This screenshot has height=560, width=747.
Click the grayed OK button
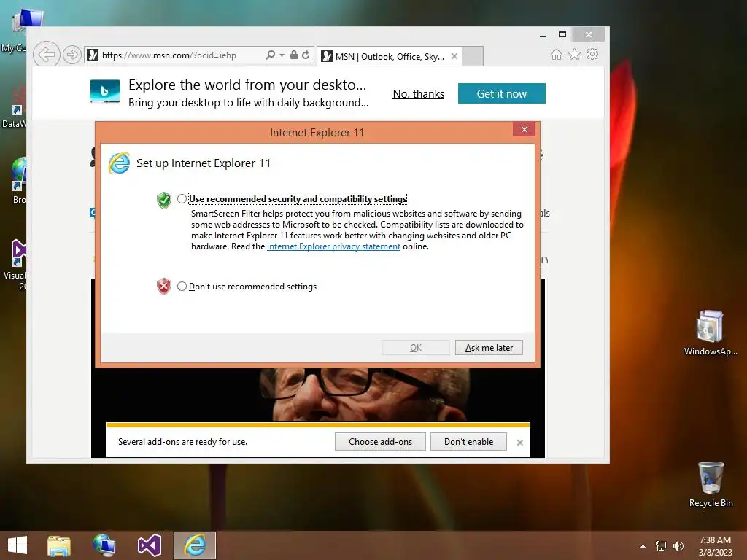pyautogui.click(x=415, y=348)
